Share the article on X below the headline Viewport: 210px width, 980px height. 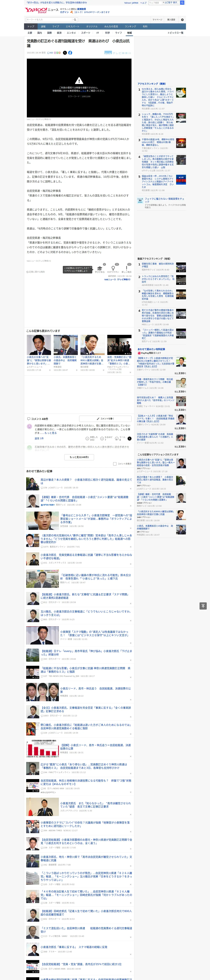65,53
